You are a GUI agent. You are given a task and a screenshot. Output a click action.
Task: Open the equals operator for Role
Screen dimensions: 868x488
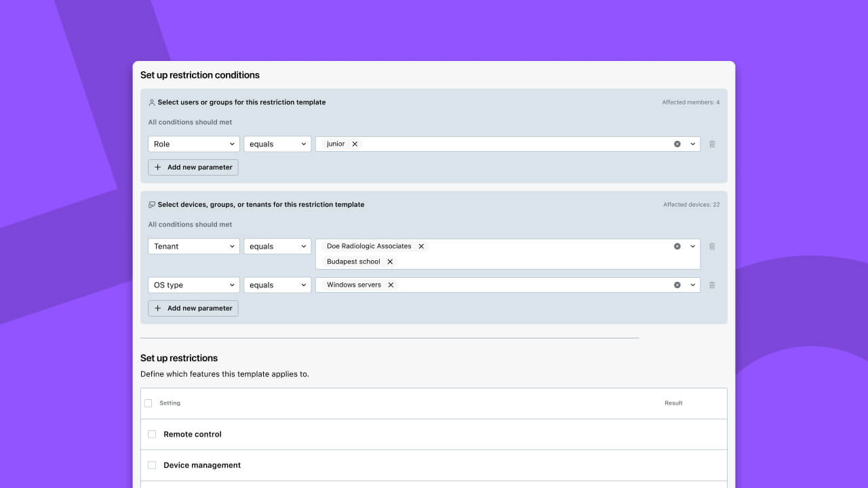coord(277,144)
